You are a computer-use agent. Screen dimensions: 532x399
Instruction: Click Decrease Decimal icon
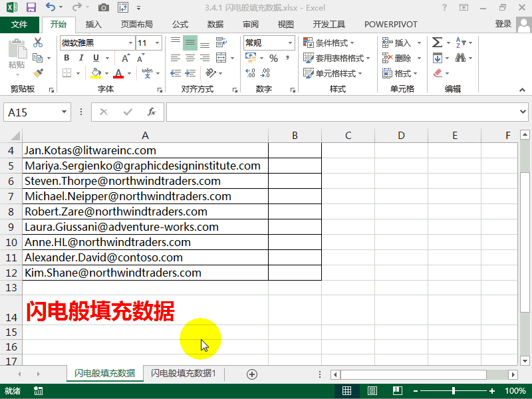click(265, 73)
